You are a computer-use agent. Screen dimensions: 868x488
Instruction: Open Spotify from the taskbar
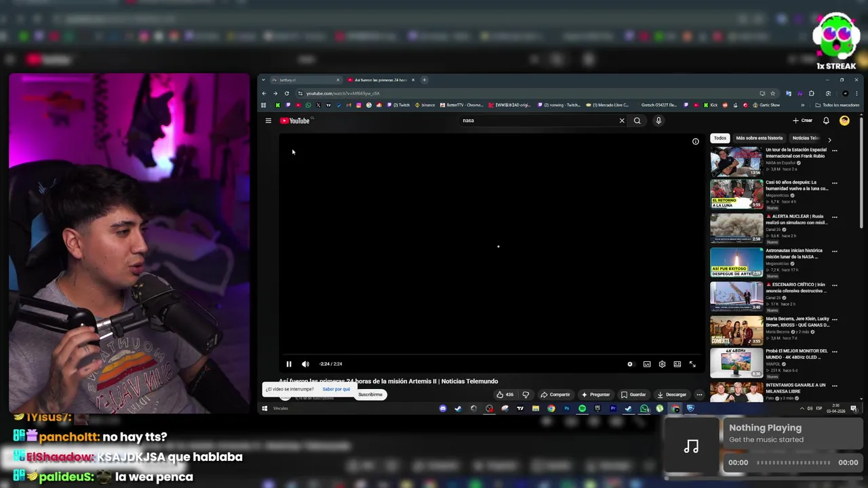click(582, 409)
